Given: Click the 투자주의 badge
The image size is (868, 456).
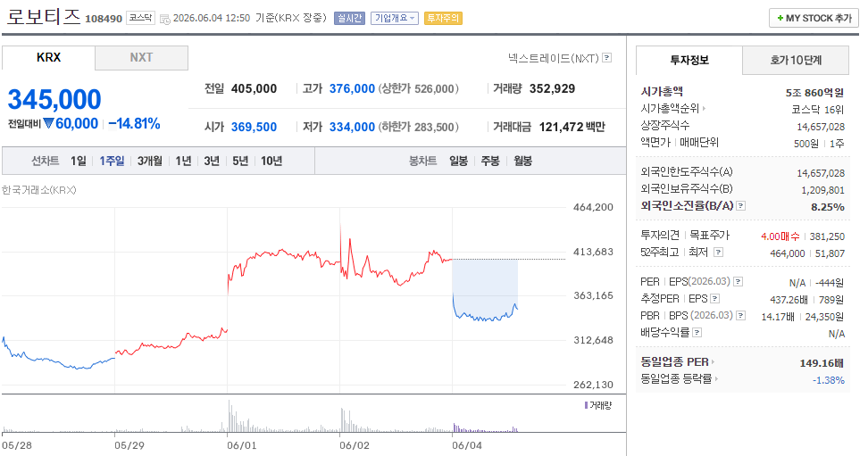Looking at the screenshot, I should (x=443, y=18).
